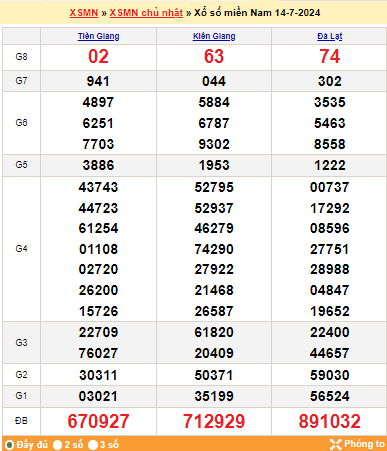Click the Phóng to label text
The image size is (387, 451).
tap(364, 444)
